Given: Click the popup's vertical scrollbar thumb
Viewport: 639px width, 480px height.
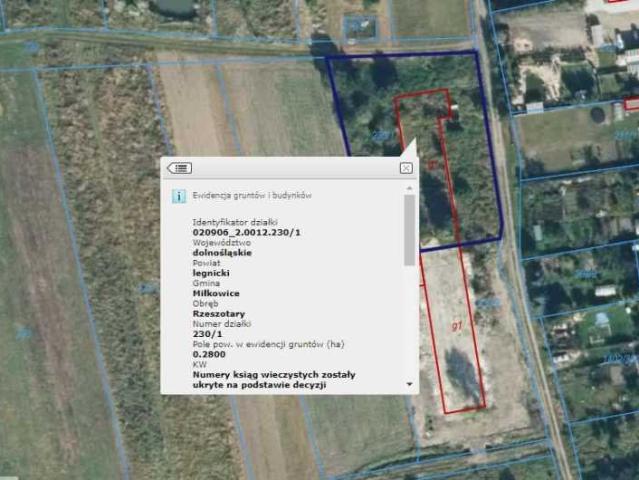Looking at the screenshot, I should (409, 230).
